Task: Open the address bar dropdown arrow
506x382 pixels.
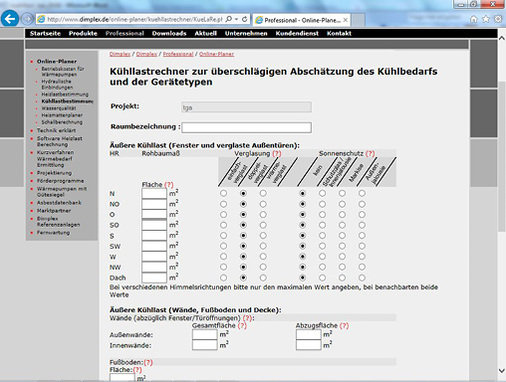Action: pyautogui.click(x=236, y=19)
